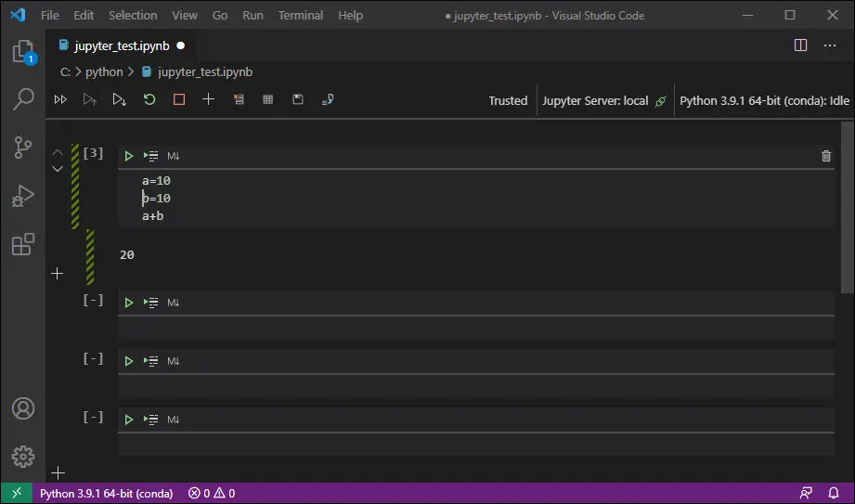Change interpreter in status bar Python 3.9.1
The height and width of the screenshot is (504, 855).
107,494
